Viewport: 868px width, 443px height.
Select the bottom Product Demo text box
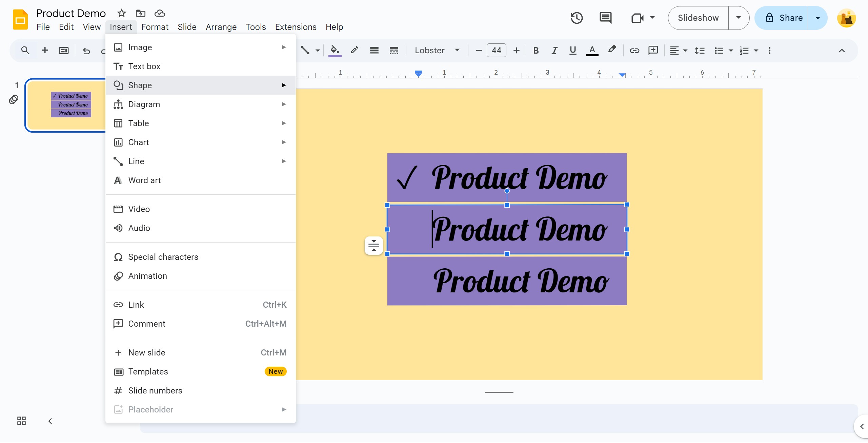click(x=507, y=281)
